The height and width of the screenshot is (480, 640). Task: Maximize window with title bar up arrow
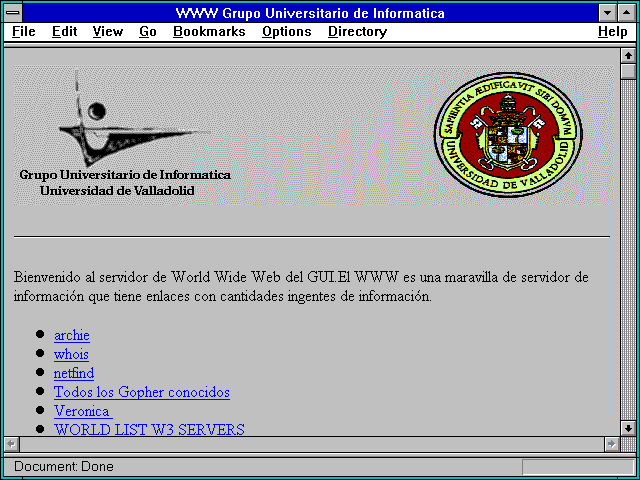click(x=627, y=13)
